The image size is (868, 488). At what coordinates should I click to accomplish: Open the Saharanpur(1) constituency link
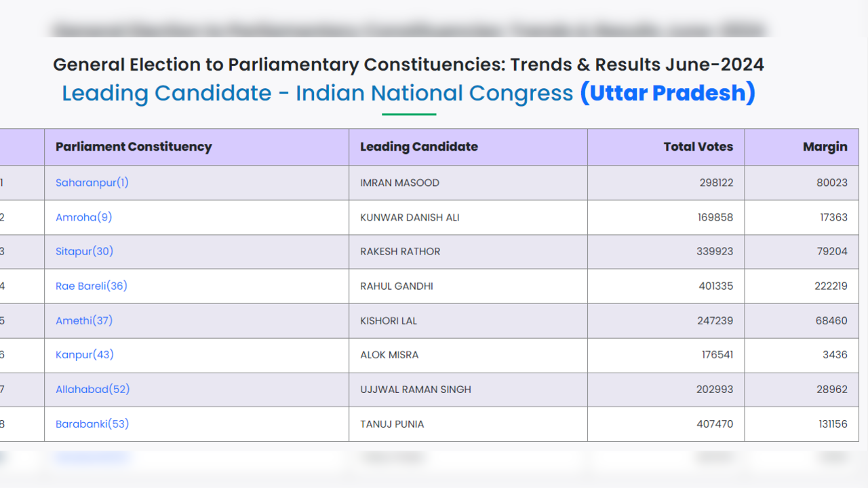coord(92,183)
